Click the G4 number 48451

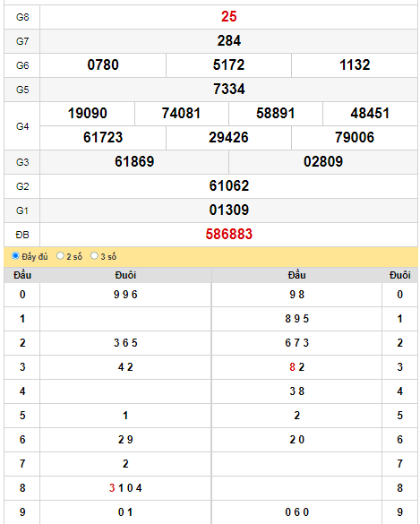[370, 113]
